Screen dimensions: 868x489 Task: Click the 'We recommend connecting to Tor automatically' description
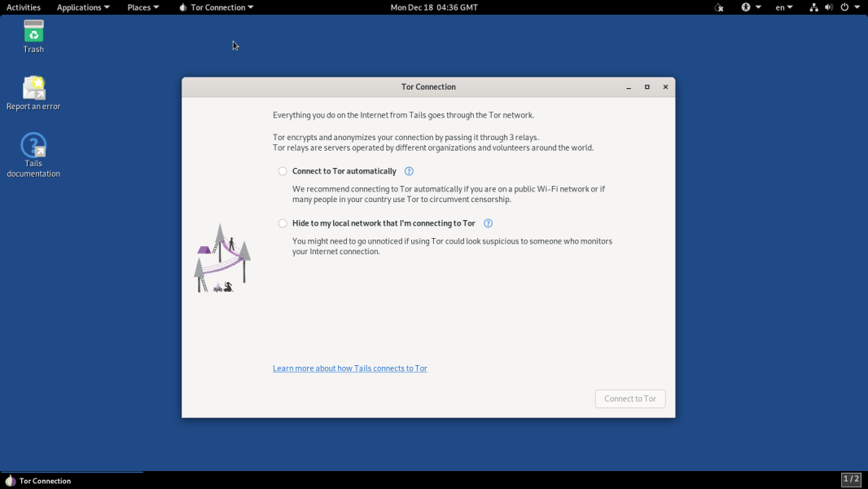tap(449, 194)
